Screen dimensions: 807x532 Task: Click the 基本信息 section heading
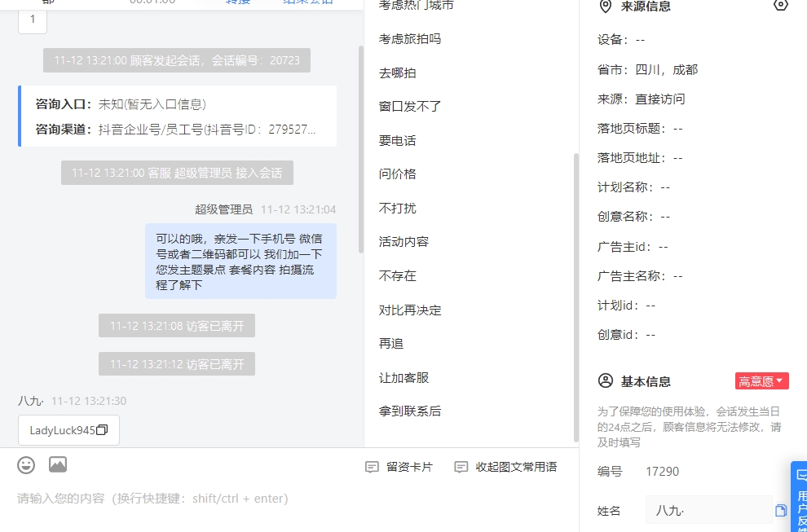click(646, 381)
